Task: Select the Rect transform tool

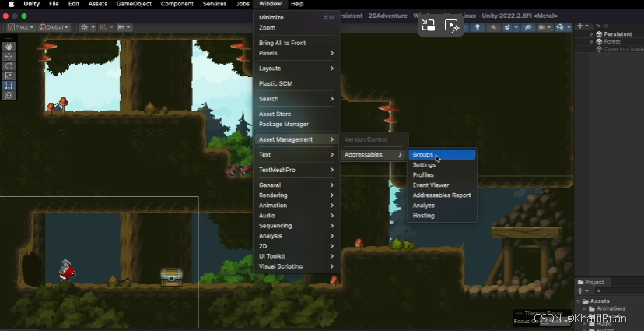Action: point(9,86)
